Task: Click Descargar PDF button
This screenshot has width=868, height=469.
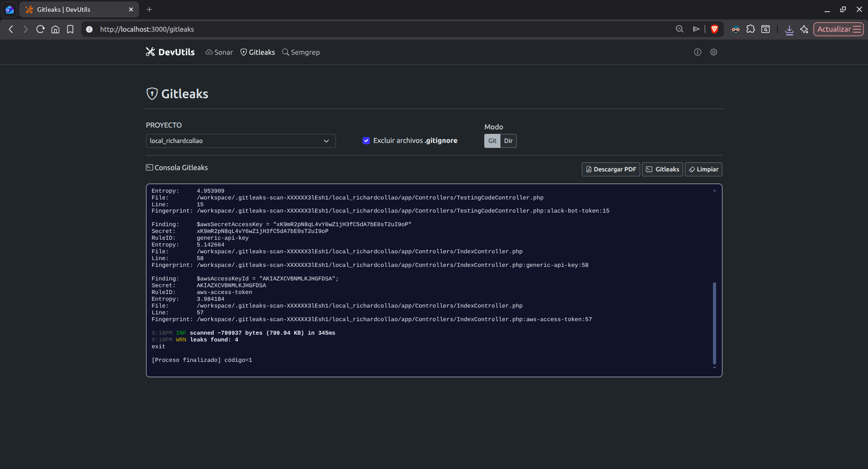Action: [611, 169]
